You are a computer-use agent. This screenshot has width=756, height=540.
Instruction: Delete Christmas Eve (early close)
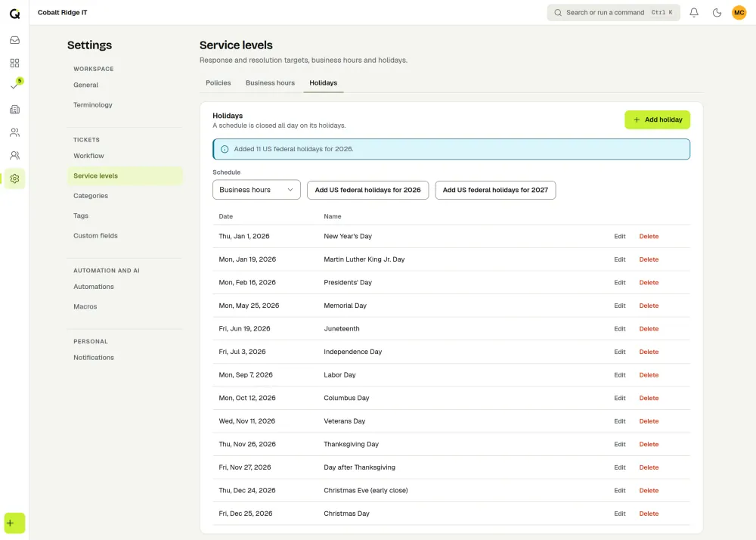pos(649,491)
